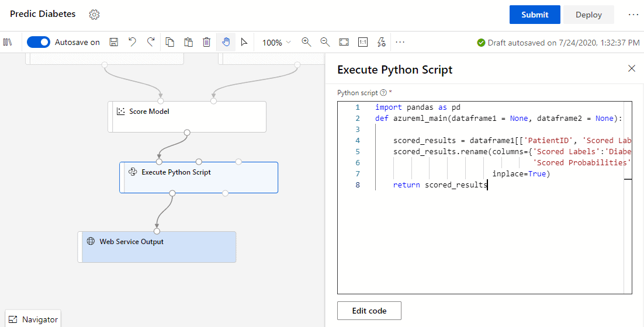Screen dimensions: 644x327
Task: Click code line number 8
Action: point(357,185)
